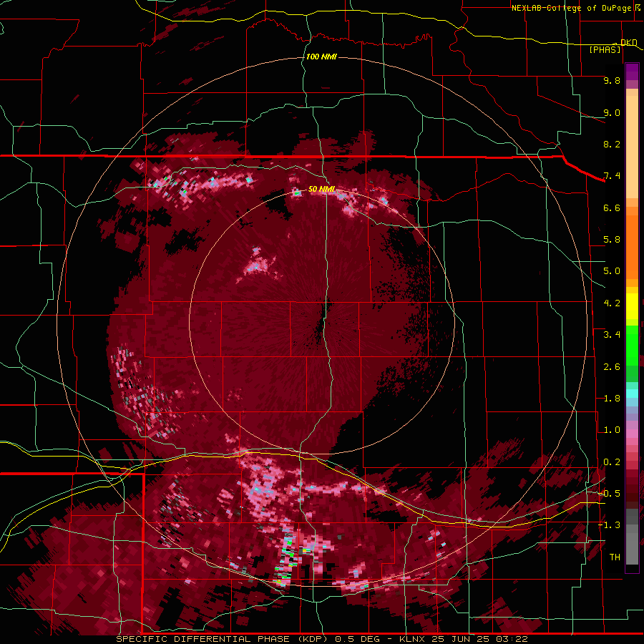
Task: Click the 7.4 scale value
Action: [612, 176]
